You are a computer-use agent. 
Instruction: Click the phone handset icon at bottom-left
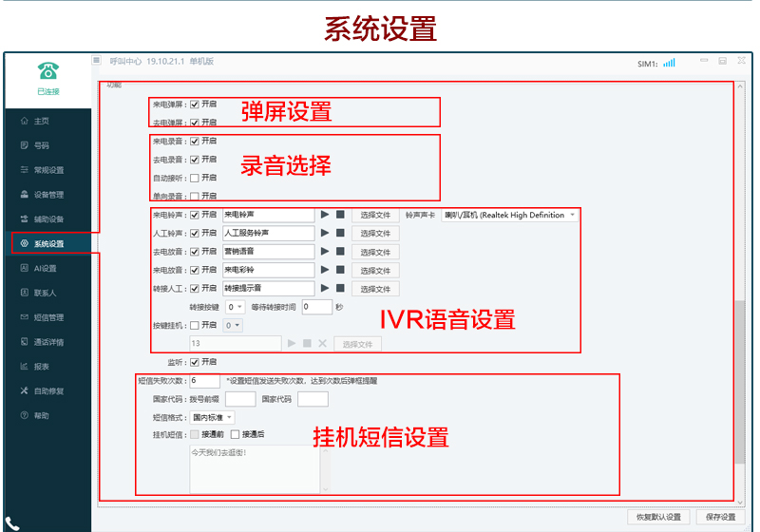(13, 522)
